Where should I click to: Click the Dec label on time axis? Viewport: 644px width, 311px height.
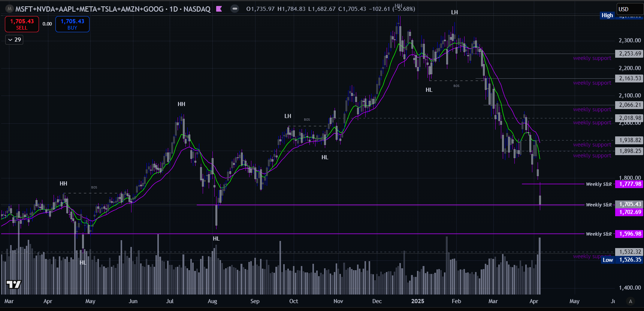377,301
